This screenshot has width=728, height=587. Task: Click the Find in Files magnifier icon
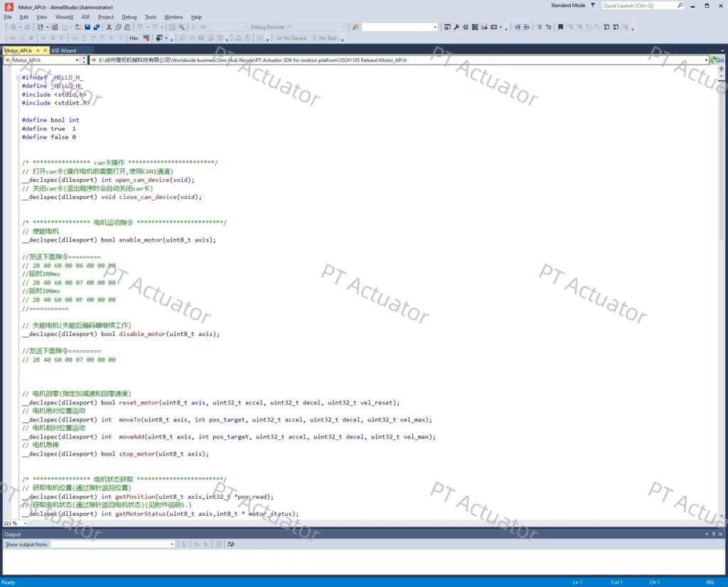coord(182,27)
